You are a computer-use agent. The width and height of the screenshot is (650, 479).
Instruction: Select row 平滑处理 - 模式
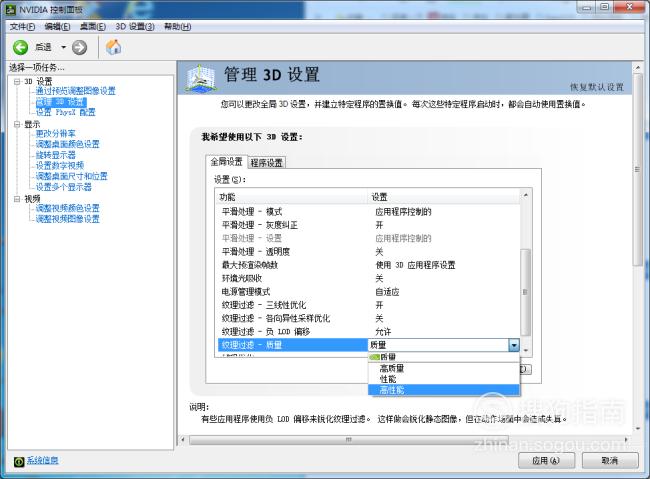coord(369,212)
